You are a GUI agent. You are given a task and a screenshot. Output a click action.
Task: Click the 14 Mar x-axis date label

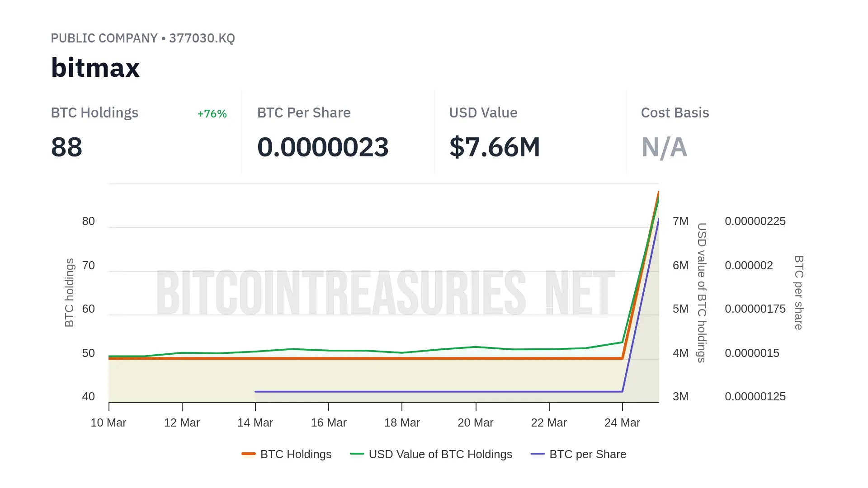pos(255,423)
